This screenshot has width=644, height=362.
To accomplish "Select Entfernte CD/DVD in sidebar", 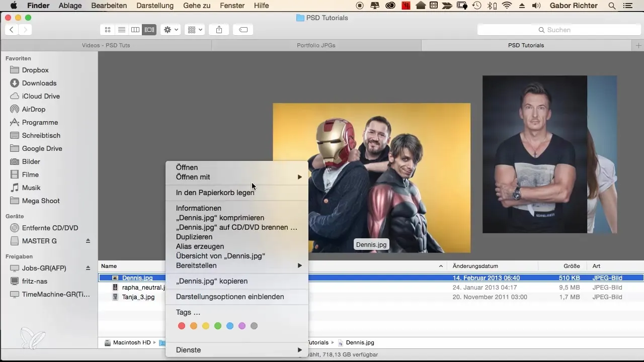I will pyautogui.click(x=49, y=228).
